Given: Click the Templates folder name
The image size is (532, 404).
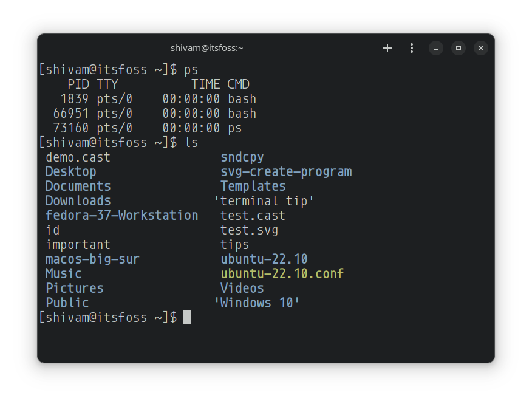Looking at the screenshot, I should [253, 186].
